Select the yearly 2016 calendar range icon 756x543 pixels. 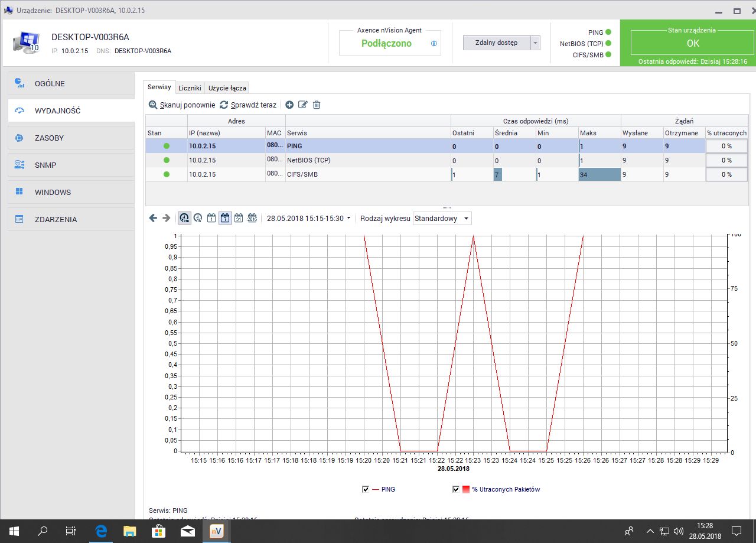(x=252, y=218)
